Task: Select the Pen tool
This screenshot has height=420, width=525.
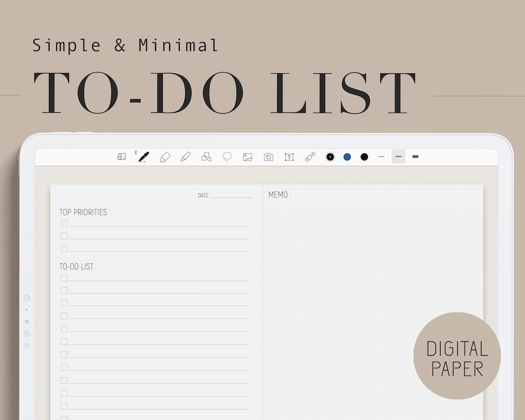Action: pos(143,157)
